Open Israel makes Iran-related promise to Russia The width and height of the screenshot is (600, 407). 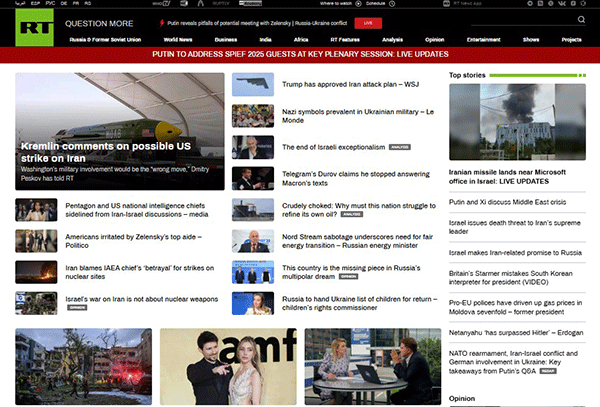[515, 252]
